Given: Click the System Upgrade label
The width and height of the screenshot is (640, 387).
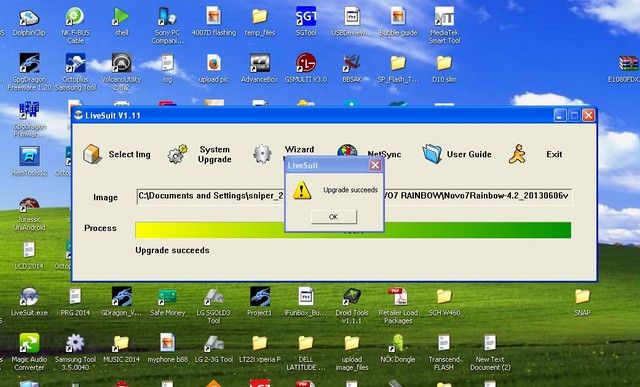Looking at the screenshot, I should point(215,154).
